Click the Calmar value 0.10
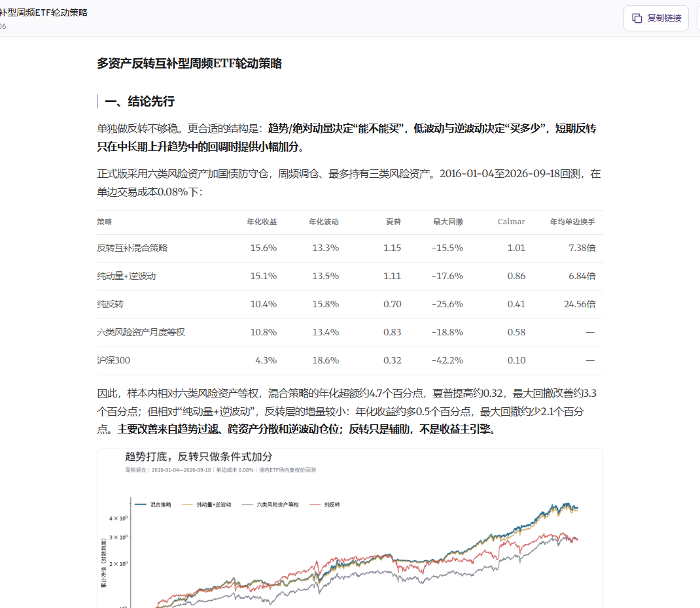The width and height of the screenshot is (700, 608). click(x=517, y=360)
